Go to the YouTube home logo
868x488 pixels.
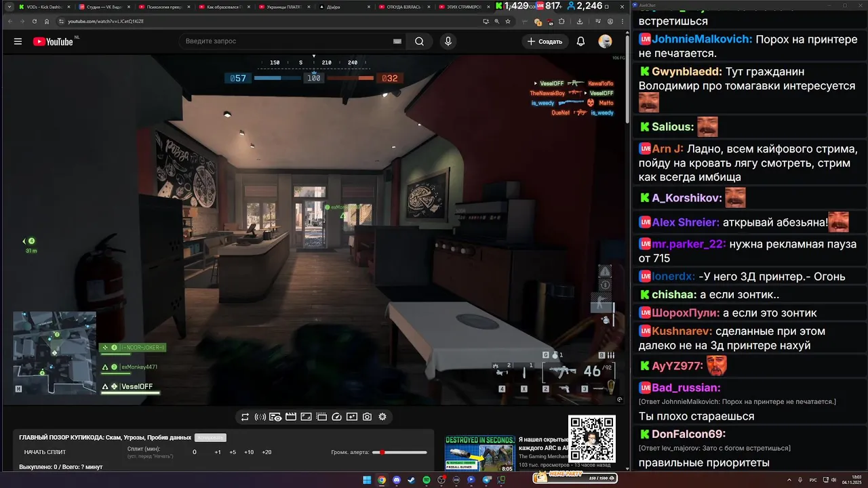point(53,41)
